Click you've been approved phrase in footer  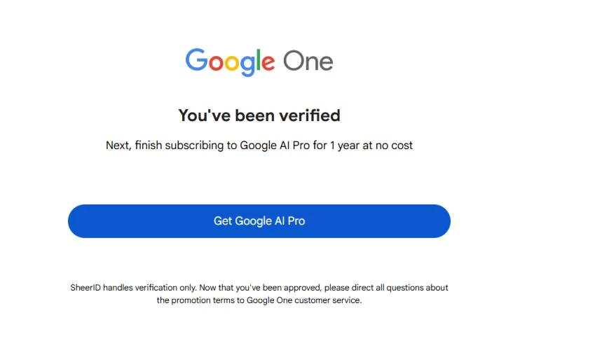[x=278, y=288]
